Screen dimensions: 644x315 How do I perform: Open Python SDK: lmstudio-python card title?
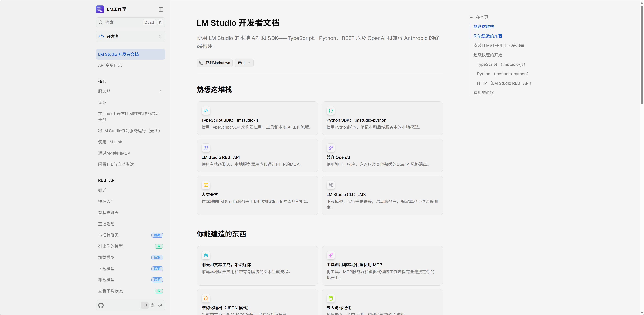tap(356, 120)
